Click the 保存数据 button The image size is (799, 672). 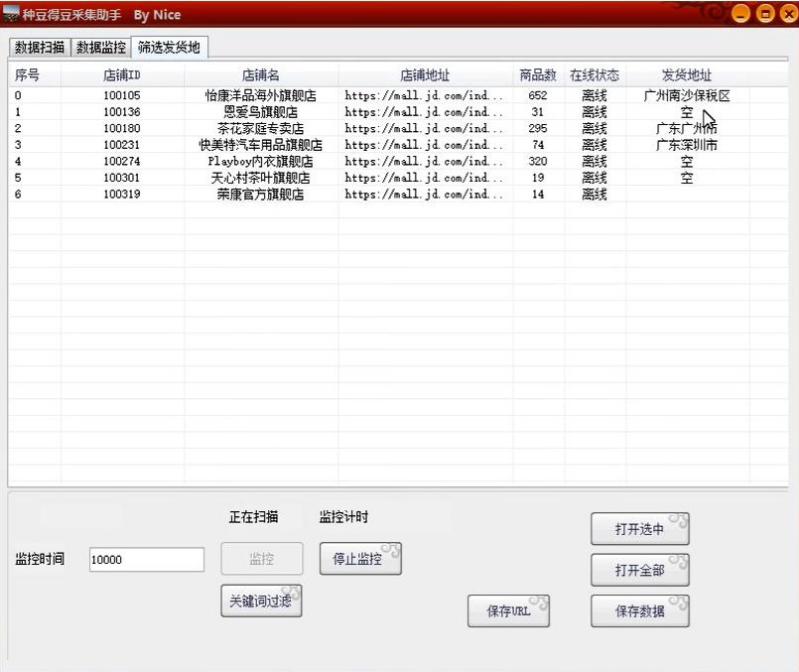[x=640, y=611]
